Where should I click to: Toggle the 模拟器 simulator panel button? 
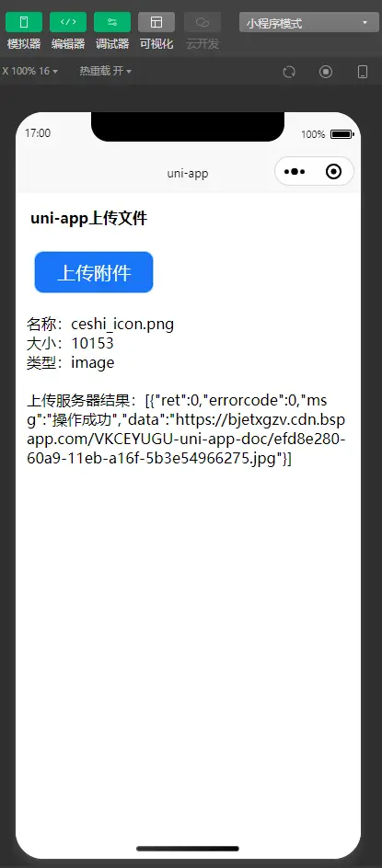tap(24, 22)
